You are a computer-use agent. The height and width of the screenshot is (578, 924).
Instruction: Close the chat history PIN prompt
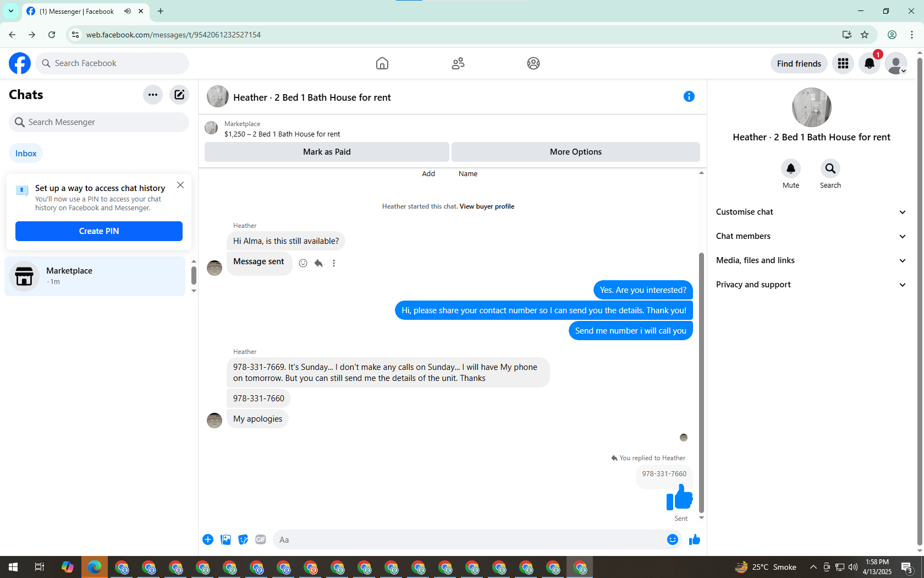(180, 185)
